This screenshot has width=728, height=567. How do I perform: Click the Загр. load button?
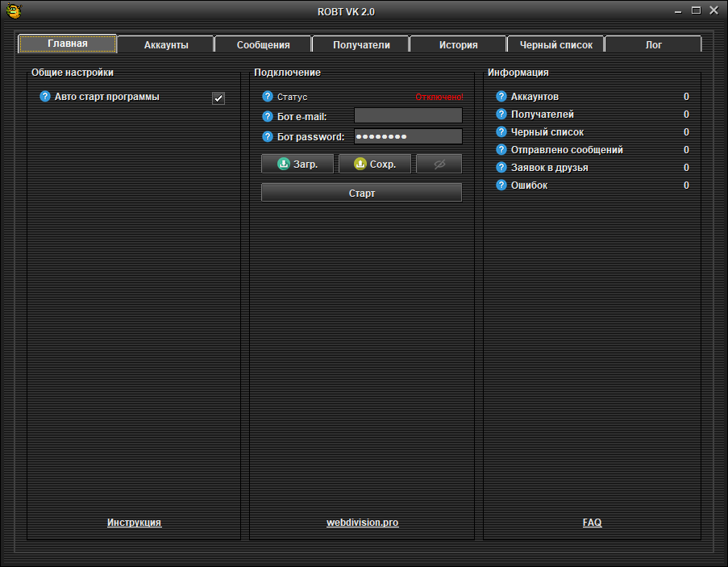pos(298,164)
